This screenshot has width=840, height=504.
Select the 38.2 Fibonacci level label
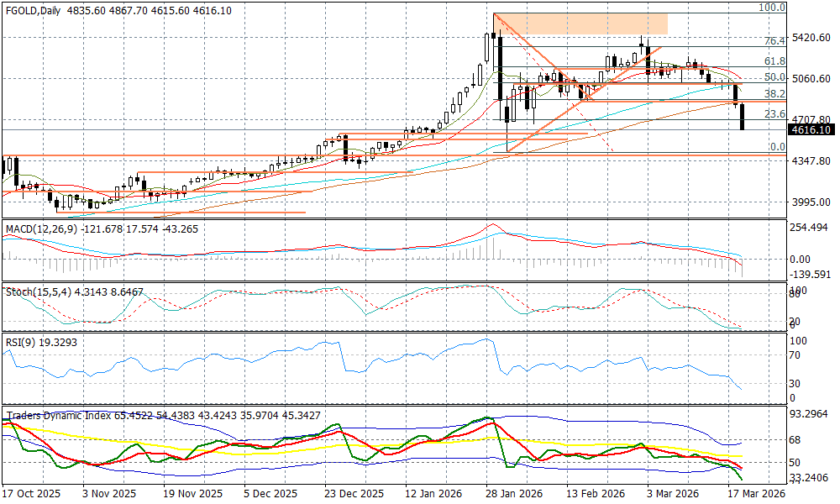774,94
